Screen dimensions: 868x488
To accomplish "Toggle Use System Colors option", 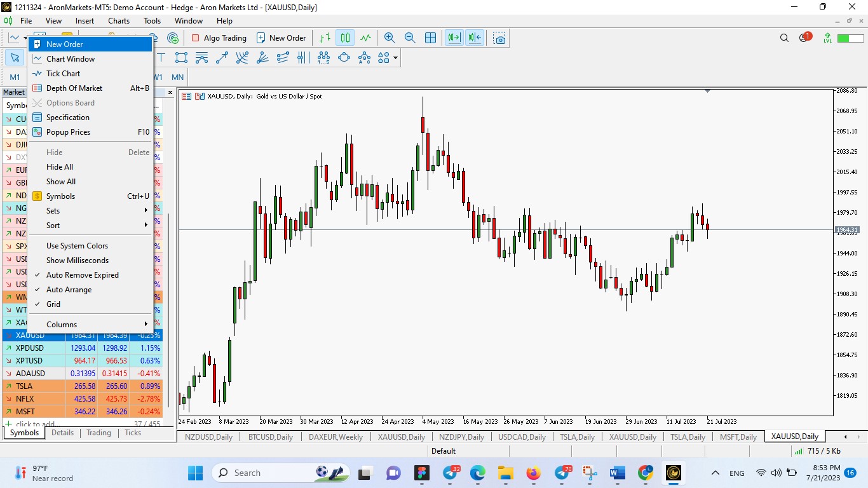I will click(x=90, y=246).
